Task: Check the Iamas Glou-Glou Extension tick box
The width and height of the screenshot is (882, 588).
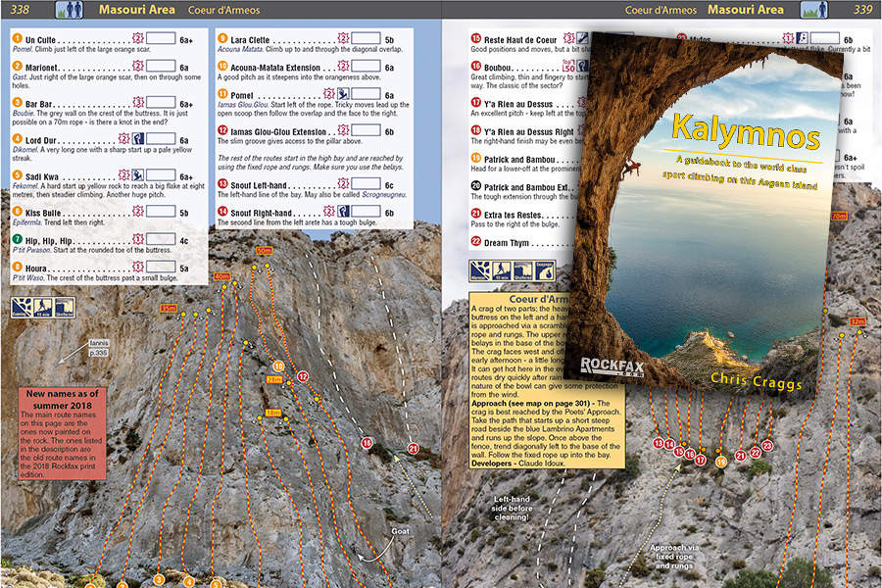Action: point(367,130)
